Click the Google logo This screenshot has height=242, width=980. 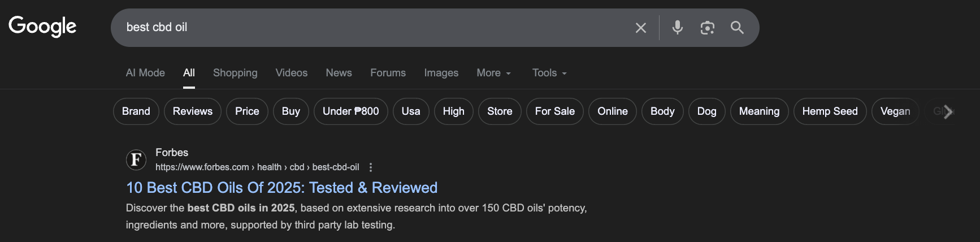[x=42, y=27]
